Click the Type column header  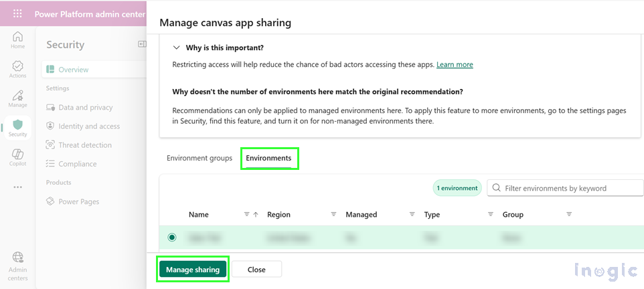click(432, 215)
